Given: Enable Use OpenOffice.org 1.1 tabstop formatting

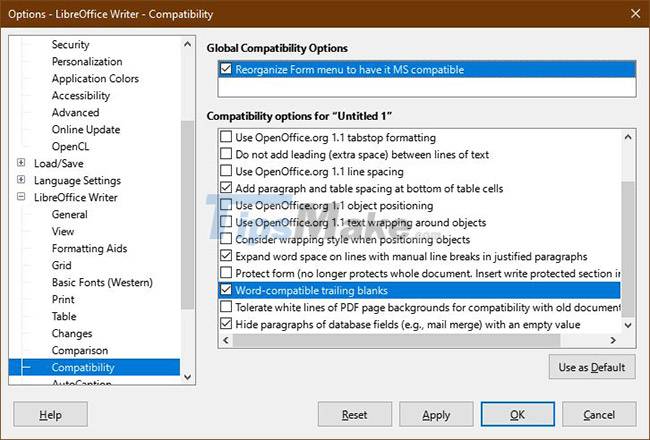Looking at the screenshot, I should [x=226, y=137].
